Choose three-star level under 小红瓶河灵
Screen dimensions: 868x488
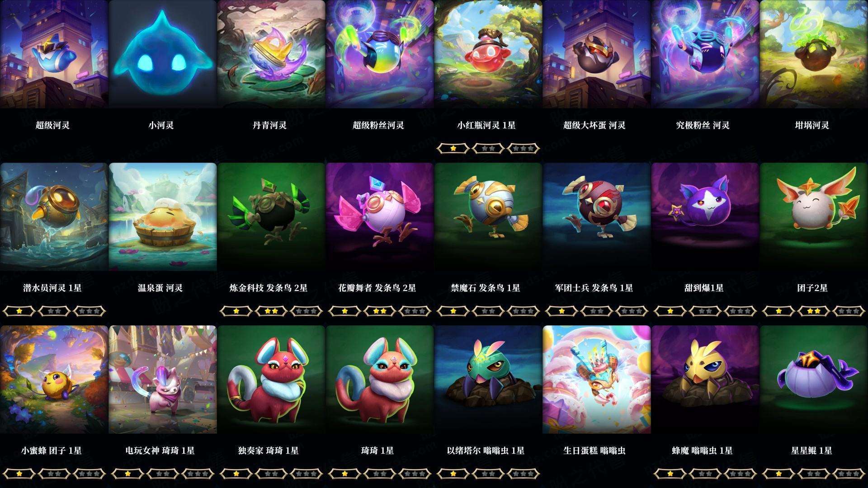click(x=524, y=148)
